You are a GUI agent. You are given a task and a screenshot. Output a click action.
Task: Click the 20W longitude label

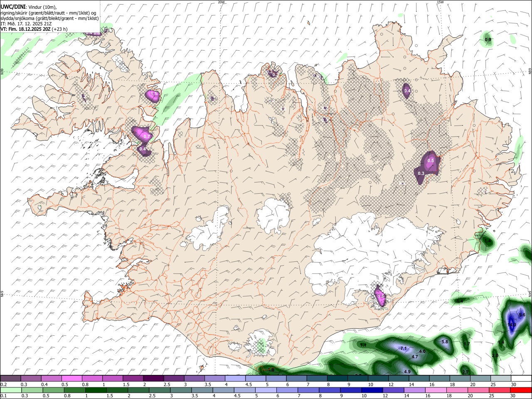[x=221, y=2]
